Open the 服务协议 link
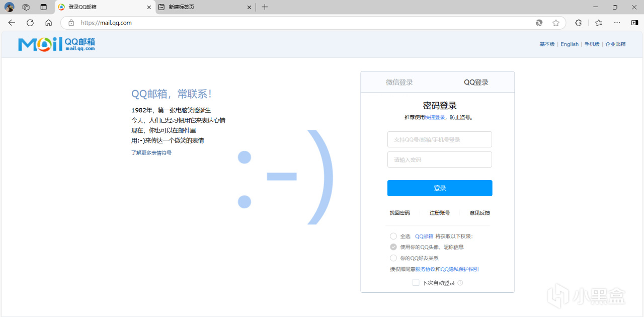 tap(425, 269)
